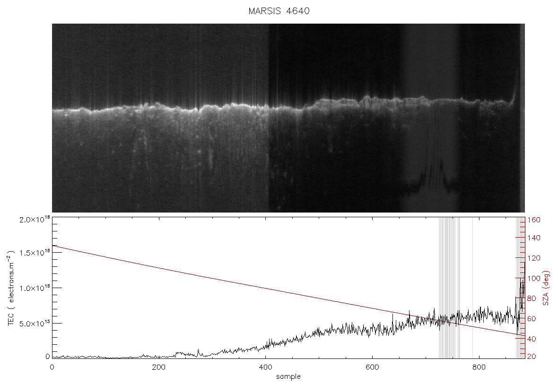Click the 160 SZA tick label
The image size is (558, 392).
coord(533,220)
